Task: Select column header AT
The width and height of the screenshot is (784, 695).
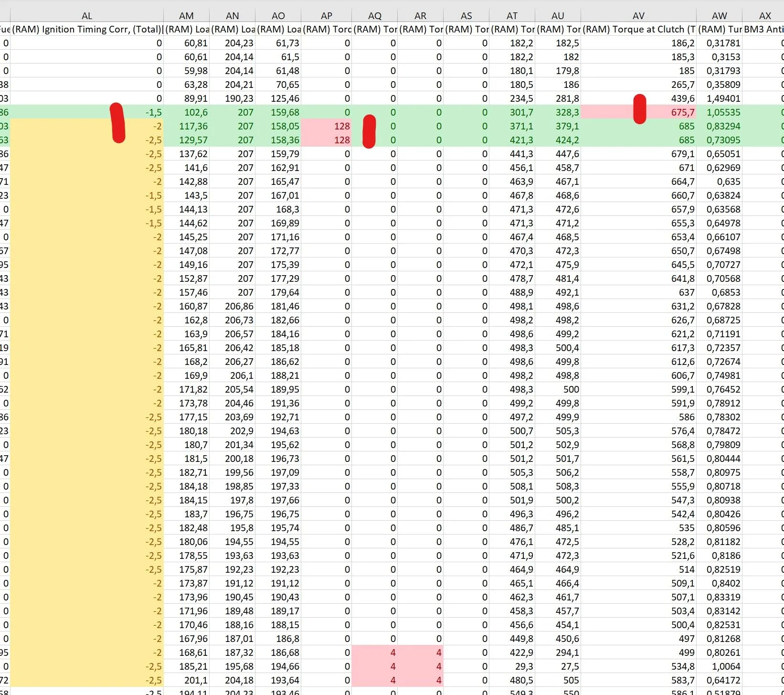Action: [512, 16]
